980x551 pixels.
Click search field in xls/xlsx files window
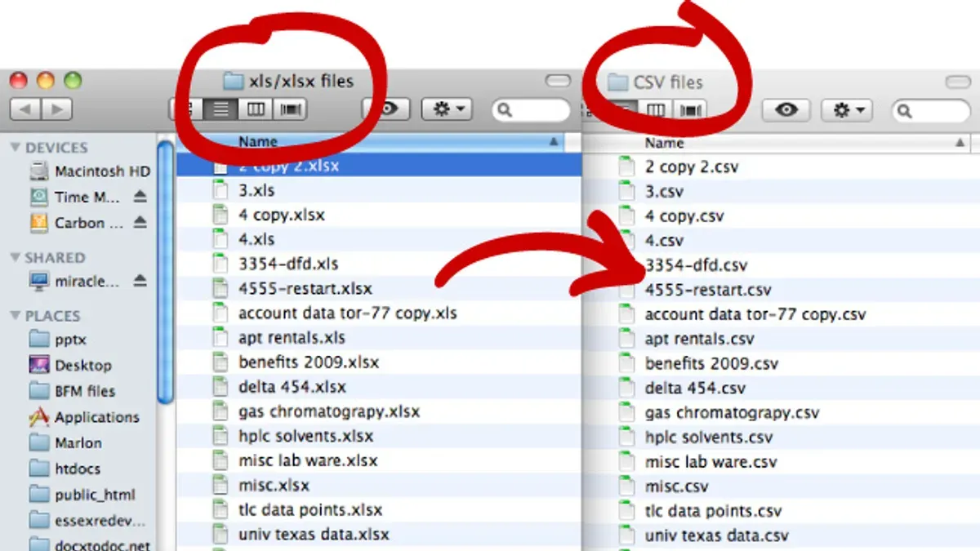531,109
